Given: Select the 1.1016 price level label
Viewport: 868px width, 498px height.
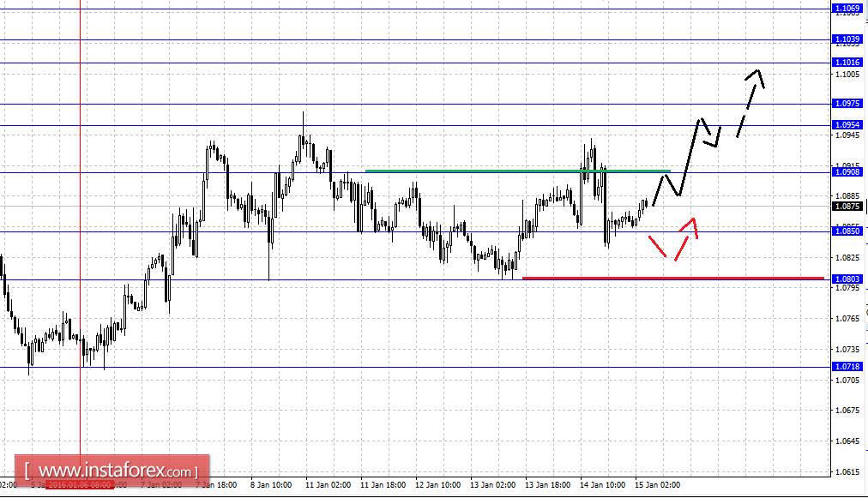Looking at the screenshot, I should click(x=847, y=63).
